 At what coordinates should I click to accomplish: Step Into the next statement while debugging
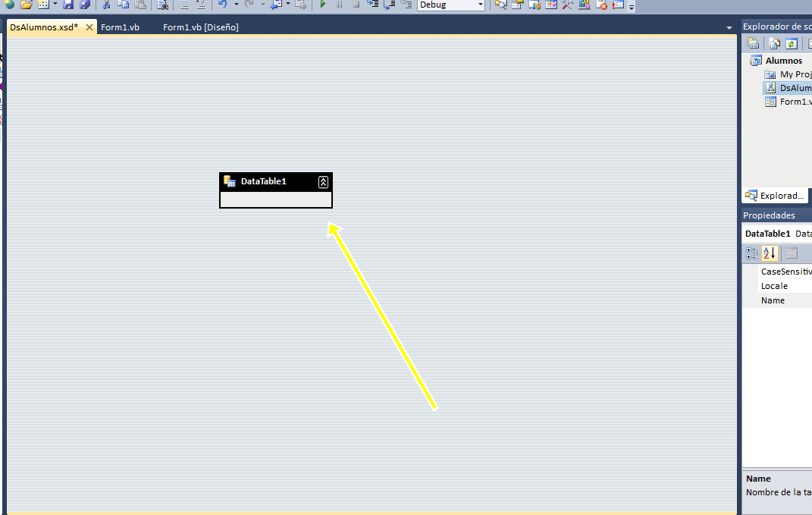pos(373,6)
